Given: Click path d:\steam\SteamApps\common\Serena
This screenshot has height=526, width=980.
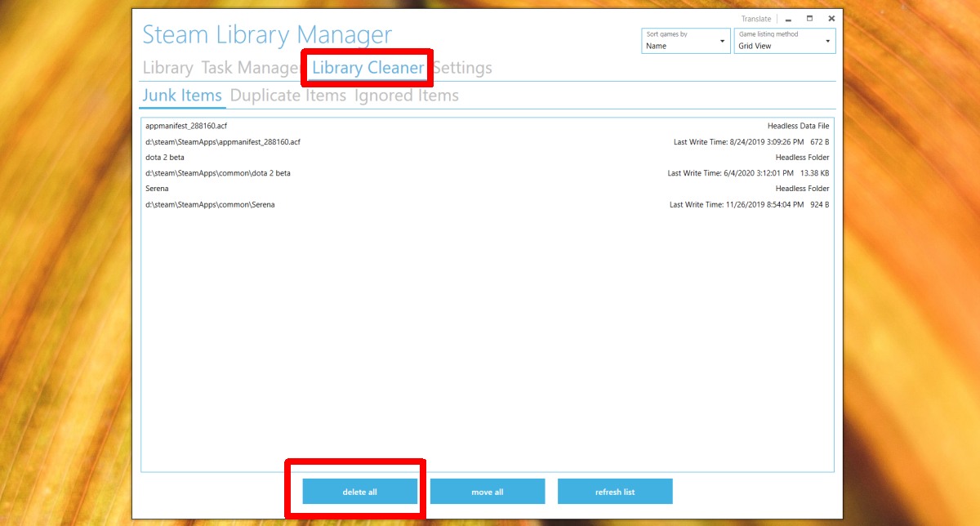Looking at the screenshot, I should click(x=210, y=204).
